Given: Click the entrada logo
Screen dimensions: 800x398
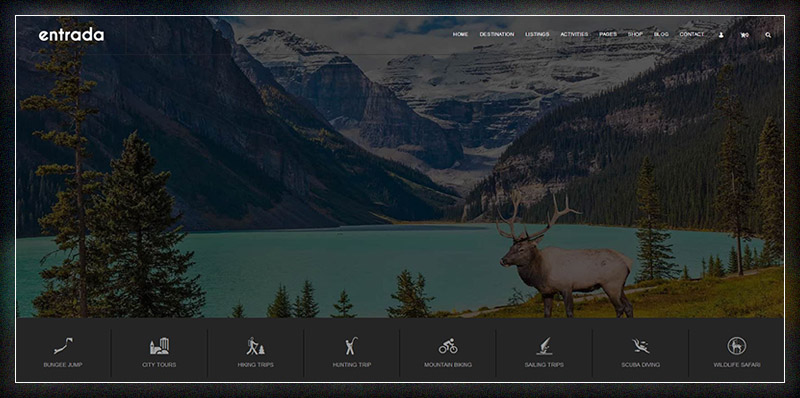Looking at the screenshot, I should 71,35.
